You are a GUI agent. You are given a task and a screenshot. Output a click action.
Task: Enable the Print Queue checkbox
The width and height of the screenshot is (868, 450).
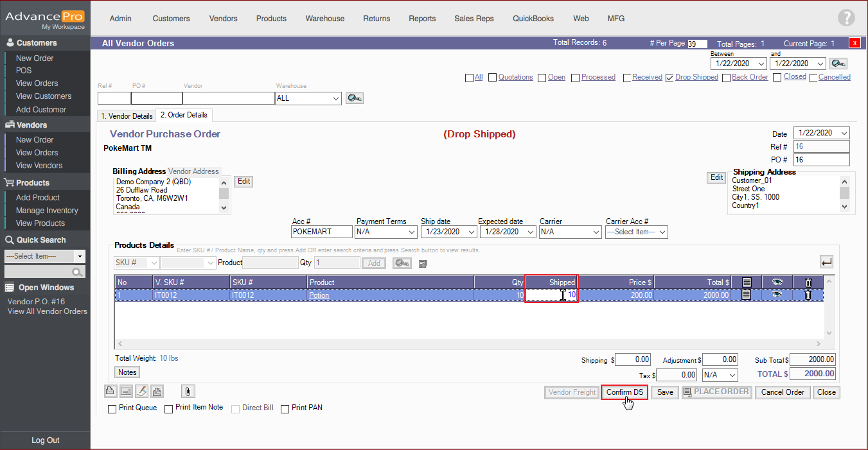click(x=112, y=409)
